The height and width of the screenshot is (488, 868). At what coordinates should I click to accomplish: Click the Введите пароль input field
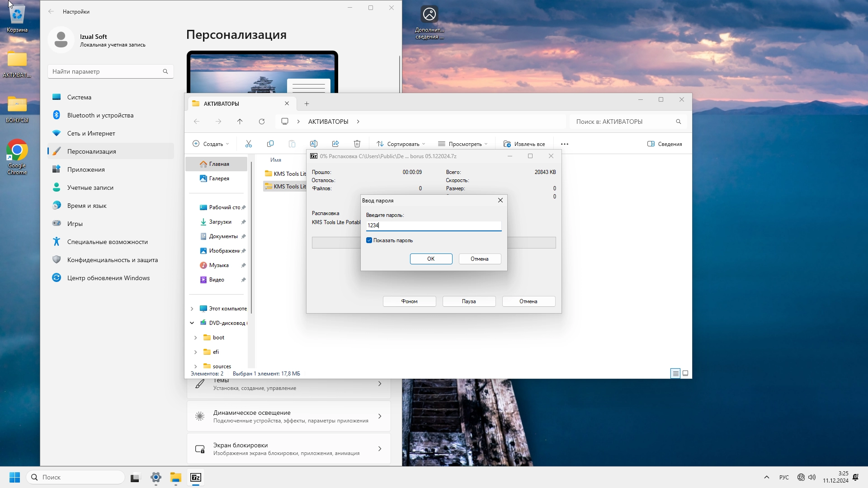pos(434,225)
